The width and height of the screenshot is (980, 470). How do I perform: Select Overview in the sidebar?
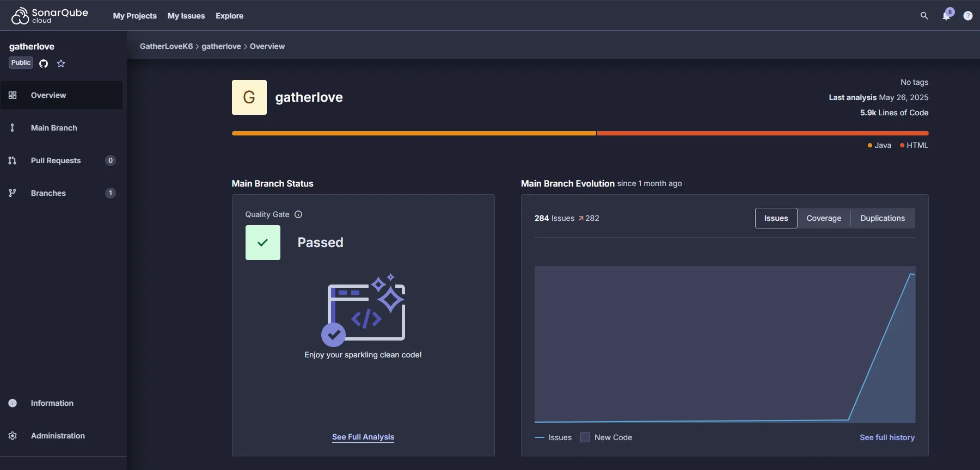pyautogui.click(x=62, y=95)
